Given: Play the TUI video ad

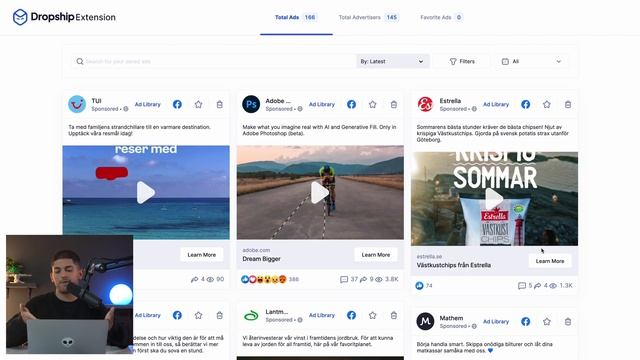Looking at the screenshot, I should tap(146, 193).
